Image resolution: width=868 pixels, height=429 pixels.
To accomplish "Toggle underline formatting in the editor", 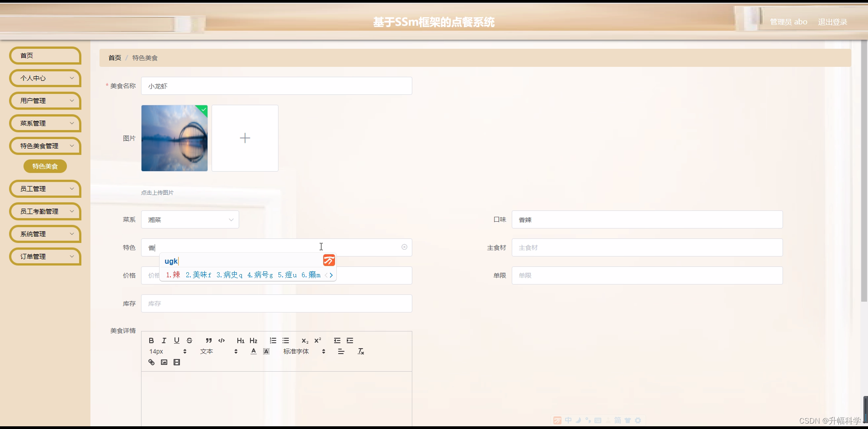I will point(177,340).
